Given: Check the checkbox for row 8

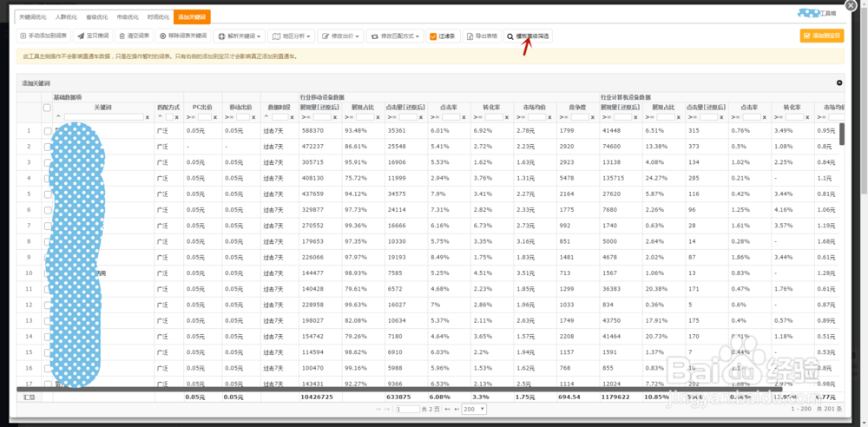Looking at the screenshot, I should [x=48, y=241].
